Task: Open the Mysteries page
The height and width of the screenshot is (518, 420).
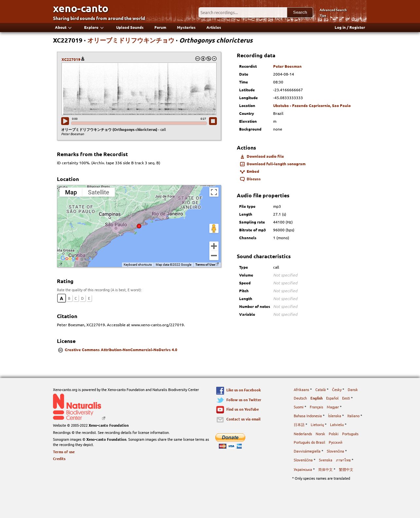Action: [x=186, y=27]
